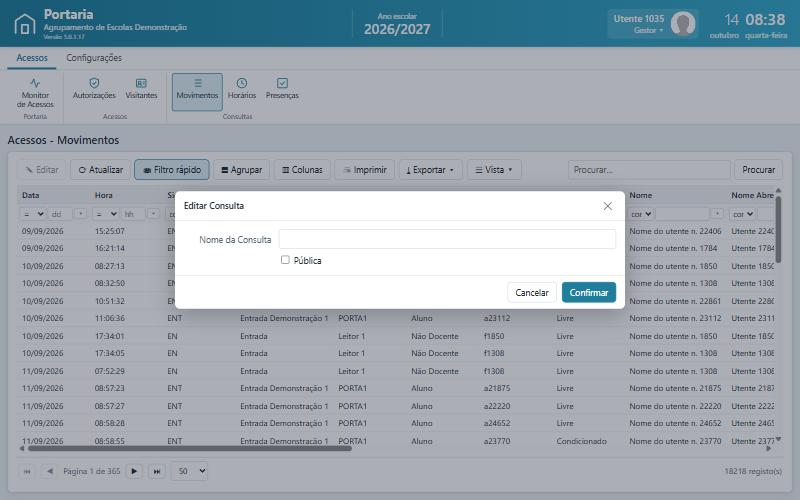Go to next results page
Screen dimensions: 800x500
tap(134, 471)
